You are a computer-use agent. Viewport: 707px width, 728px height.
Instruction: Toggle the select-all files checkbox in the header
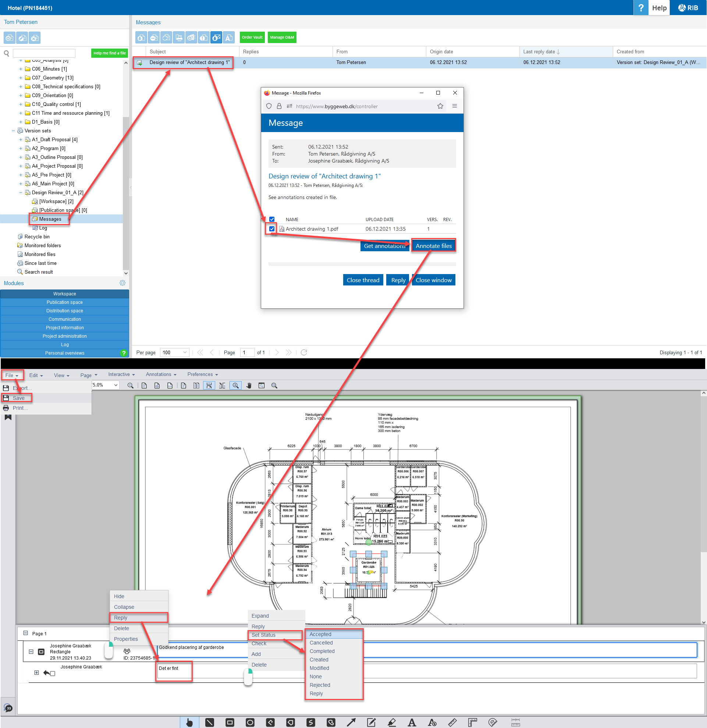pyautogui.click(x=272, y=219)
